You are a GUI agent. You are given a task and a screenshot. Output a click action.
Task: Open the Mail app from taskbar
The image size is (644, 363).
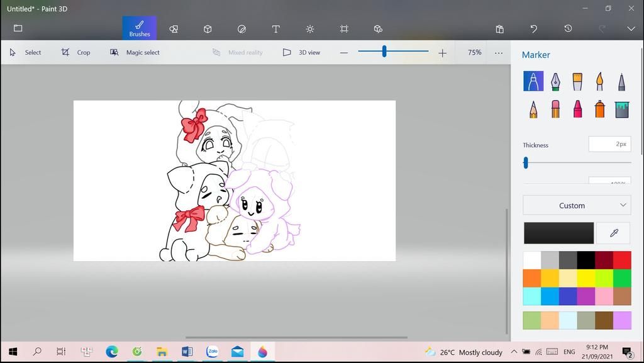click(x=237, y=352)
